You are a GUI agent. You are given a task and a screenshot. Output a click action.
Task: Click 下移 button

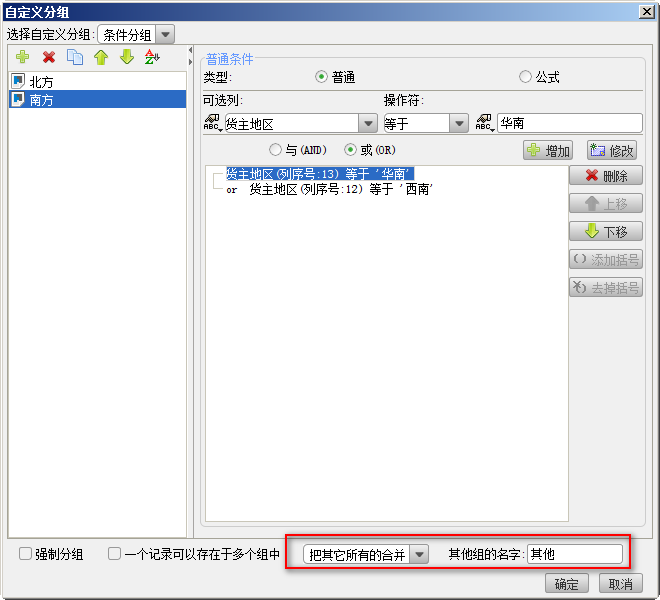pyautogui.click(x=606, y=231)
